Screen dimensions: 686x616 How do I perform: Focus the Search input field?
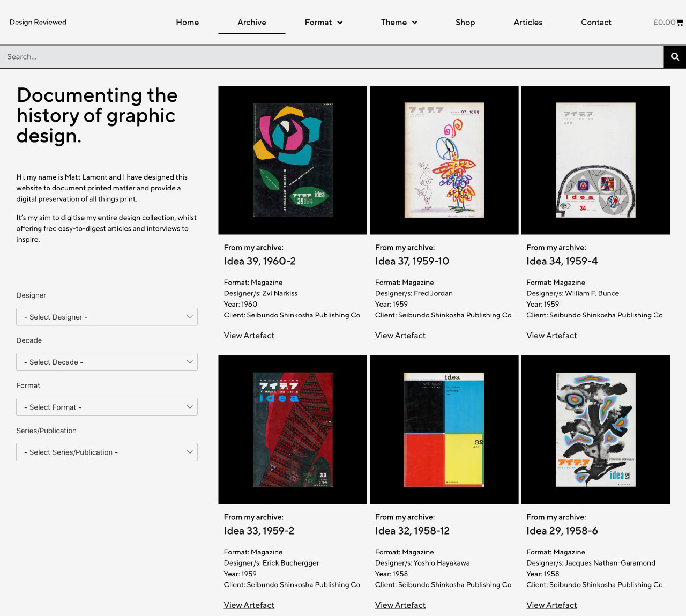(332, 56)
